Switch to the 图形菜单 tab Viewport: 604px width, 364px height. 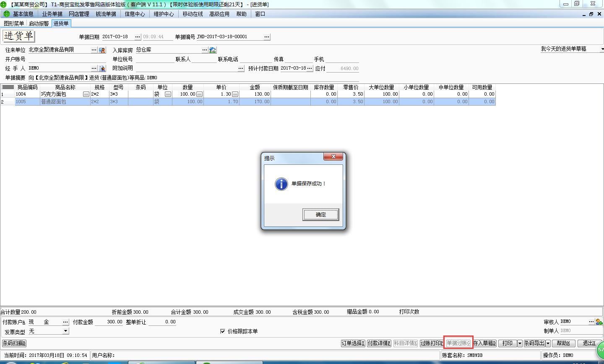[x=14, y=23]
